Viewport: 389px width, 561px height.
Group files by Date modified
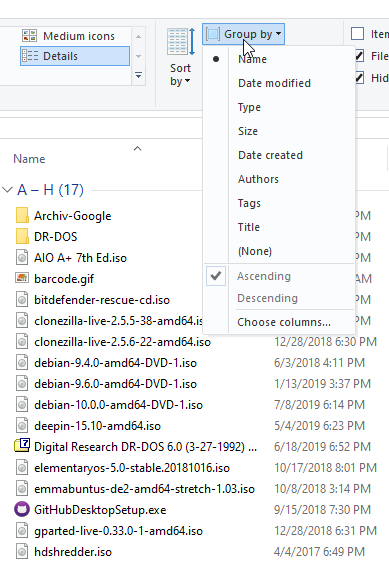274,83
